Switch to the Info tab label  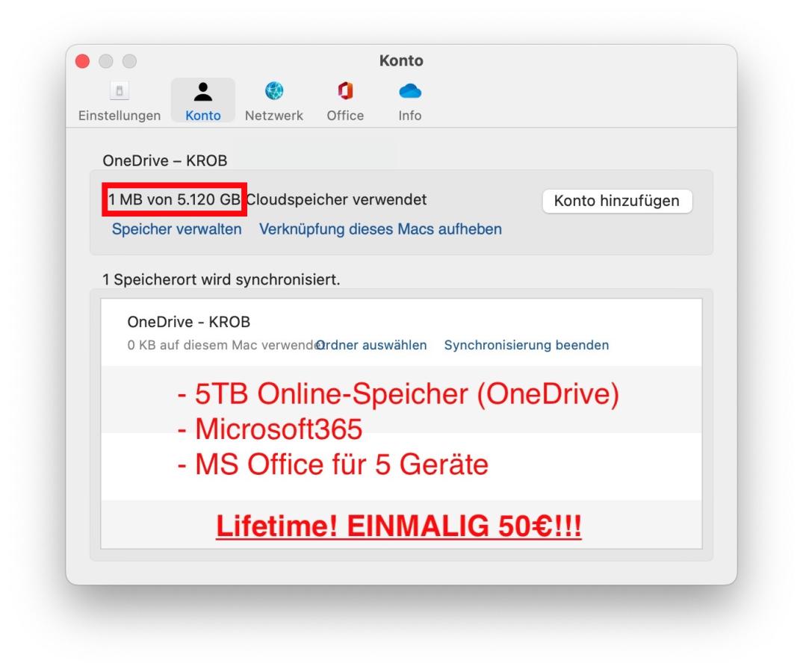tap(409, 116)
